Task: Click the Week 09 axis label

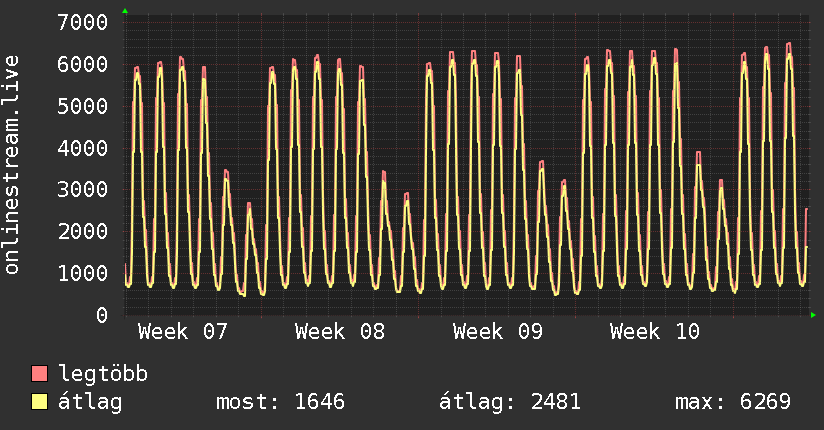Action: point(498,331)
